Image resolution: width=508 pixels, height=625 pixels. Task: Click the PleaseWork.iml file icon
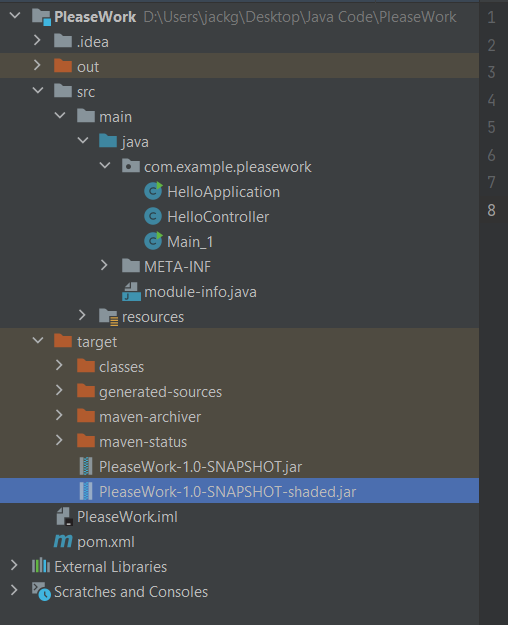[64, 517]
